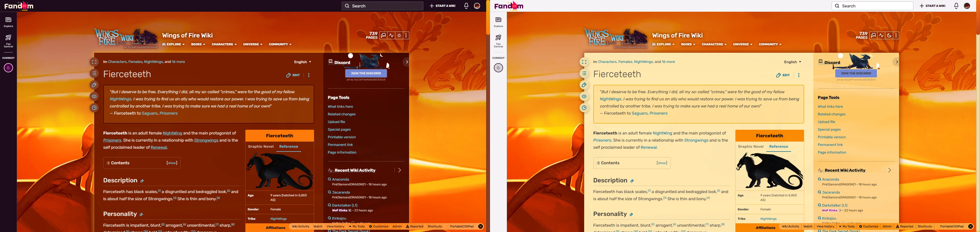Open notifications bell in the dark-theme window
This screenshot has height=232, width=980.
click(x=466, y=6)
